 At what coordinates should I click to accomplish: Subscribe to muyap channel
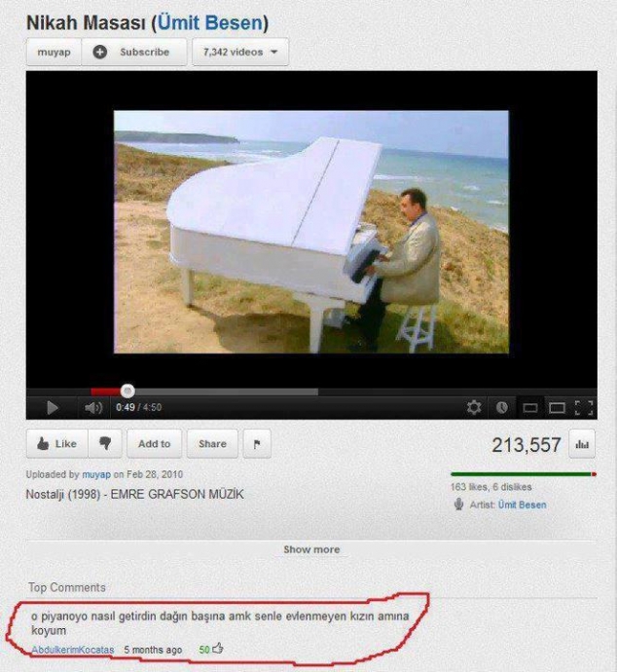134,52
